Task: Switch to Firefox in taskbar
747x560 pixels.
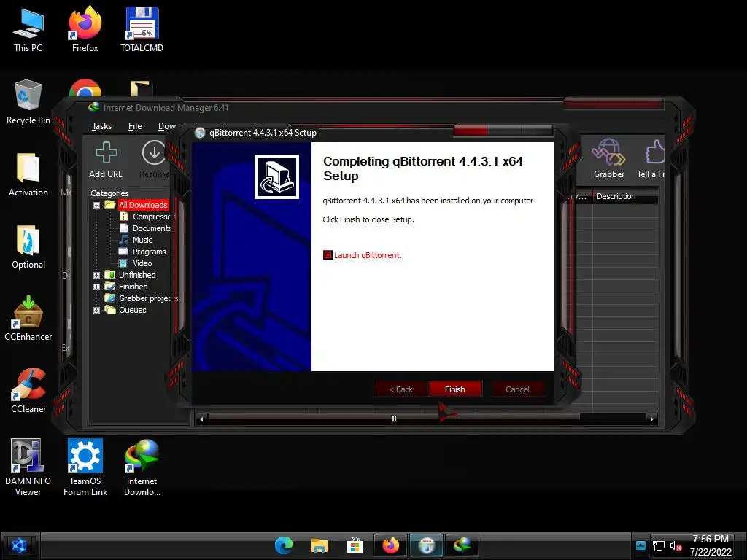Action: pyautogui.click(x=391, y=545)
